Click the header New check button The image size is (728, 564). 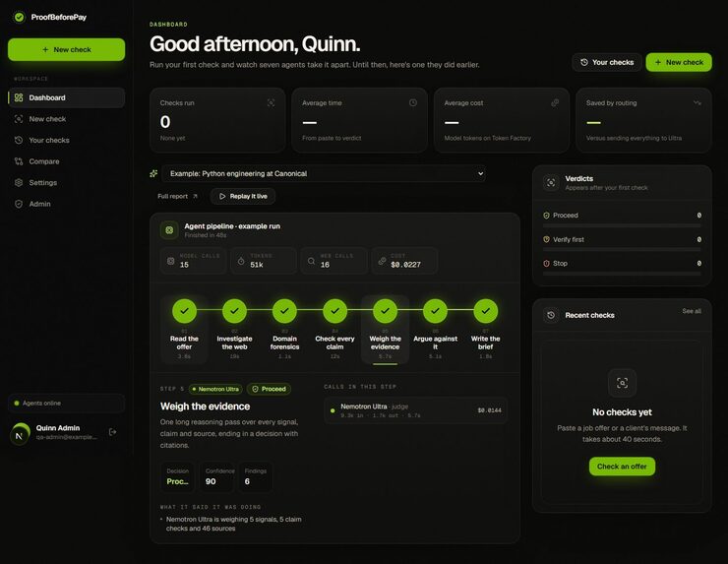point(679,62)
